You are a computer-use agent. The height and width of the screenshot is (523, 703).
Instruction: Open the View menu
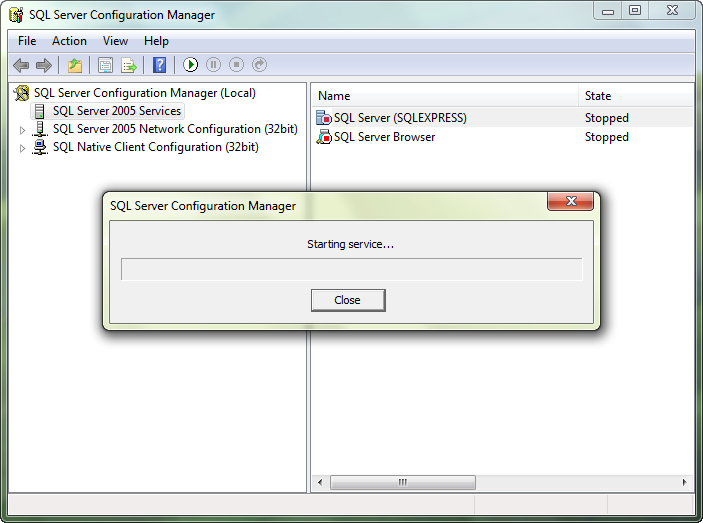[x=115, y=41]
